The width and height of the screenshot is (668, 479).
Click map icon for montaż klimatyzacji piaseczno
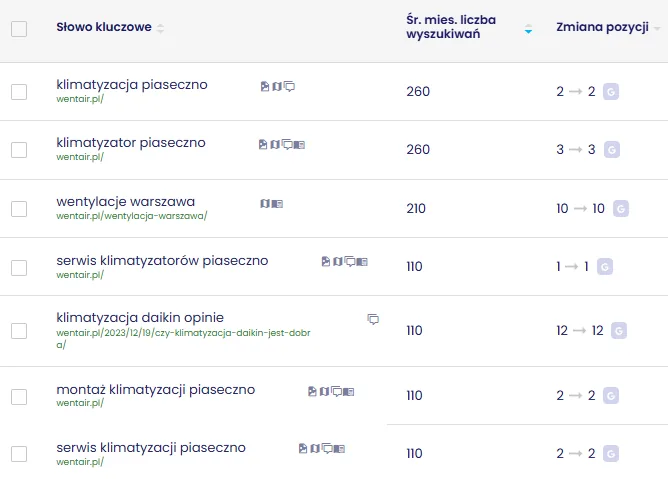(x=324, y=391)
